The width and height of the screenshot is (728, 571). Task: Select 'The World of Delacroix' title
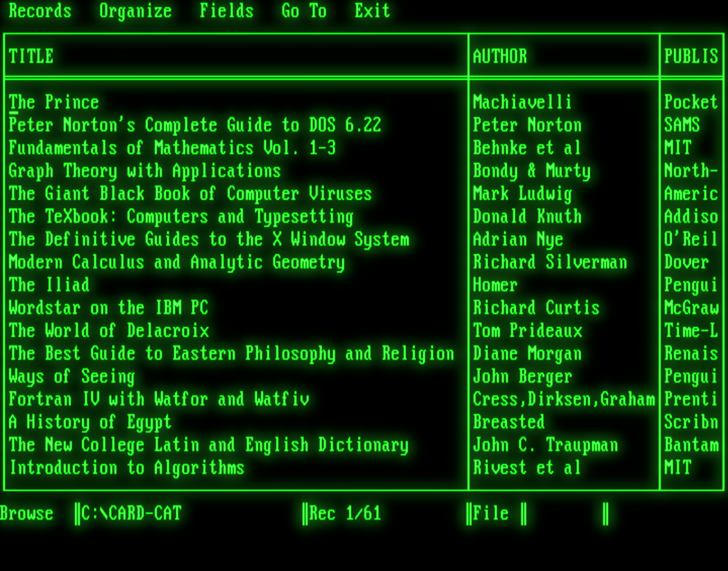[x=109, y=331]
